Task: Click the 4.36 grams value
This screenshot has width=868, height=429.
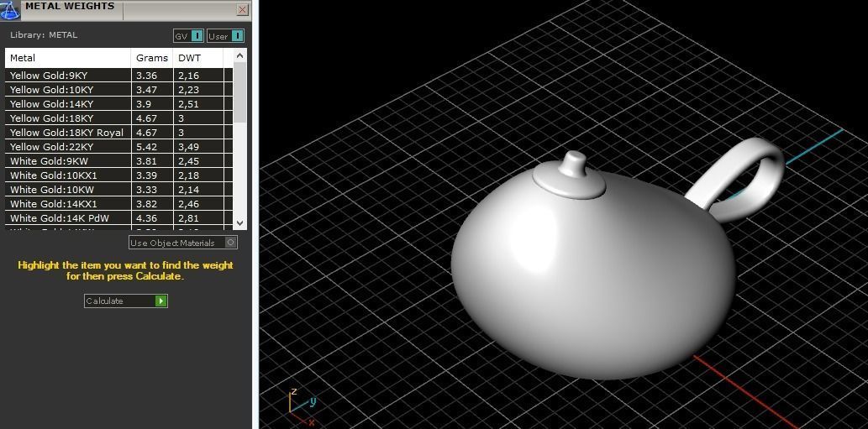Action: coord(147,218)
